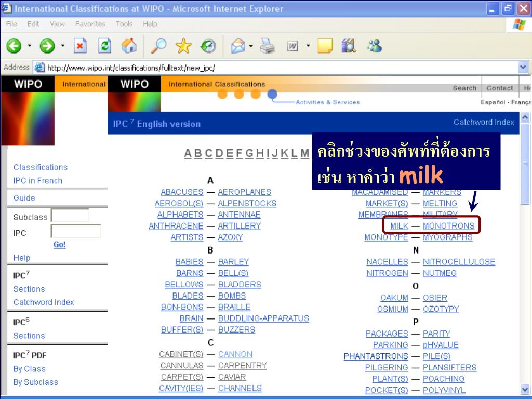The width and height of the screenshot is (532, 399).
Task: Open the yellow Discuss note icon
Action: point(325,46)
